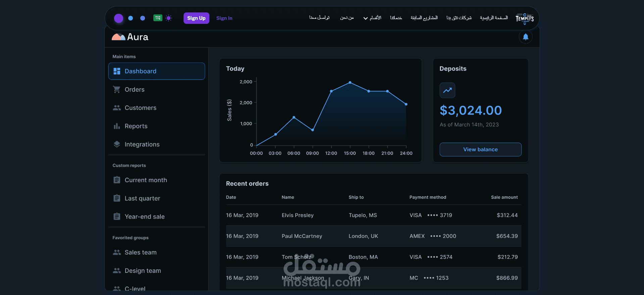This screenshot has width=644, height=295.
Task: Open the المشاريع السابقة menu item
Action: click(424, 18)
